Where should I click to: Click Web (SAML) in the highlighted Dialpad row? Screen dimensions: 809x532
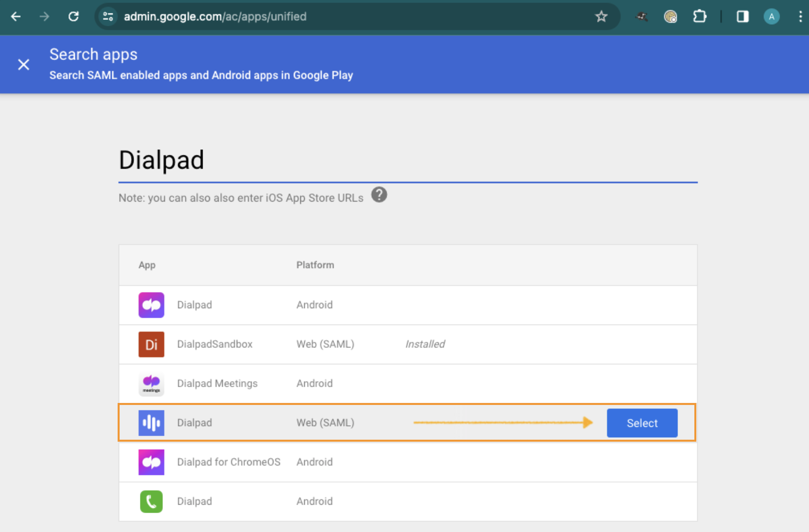tap(325, 423)
